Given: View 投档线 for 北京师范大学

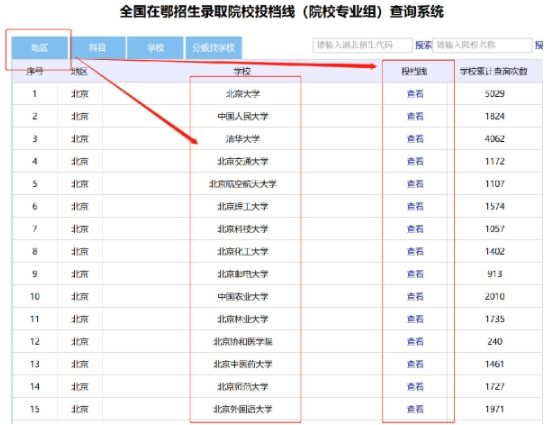Looking at the screenshot, I should [x=415, y=386].
